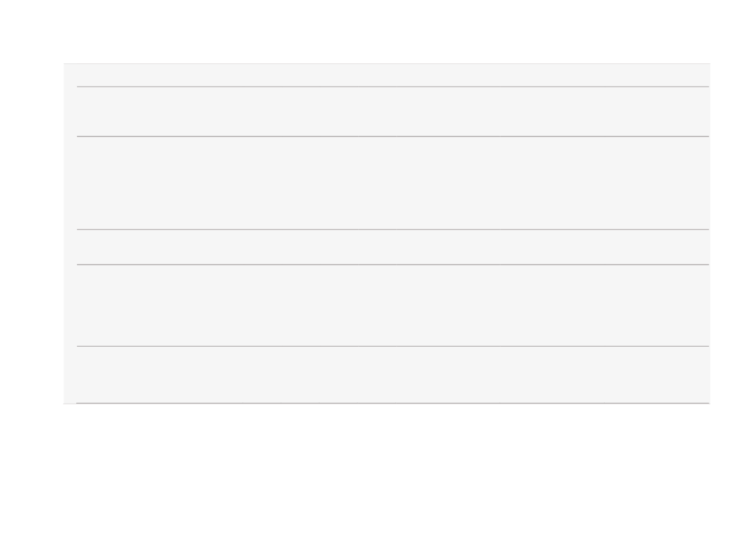Select the empty row directly above the bottom row
Screen dimensions: 756x535
point(393,305)
